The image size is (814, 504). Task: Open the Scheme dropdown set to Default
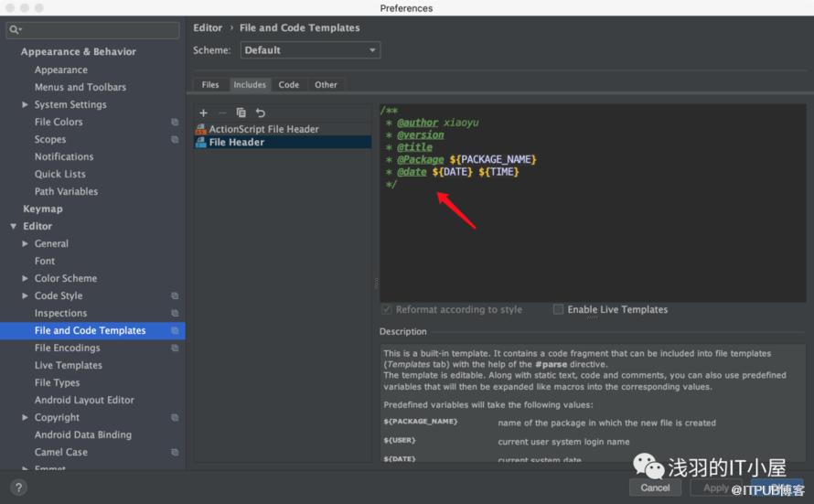point(310,50)
